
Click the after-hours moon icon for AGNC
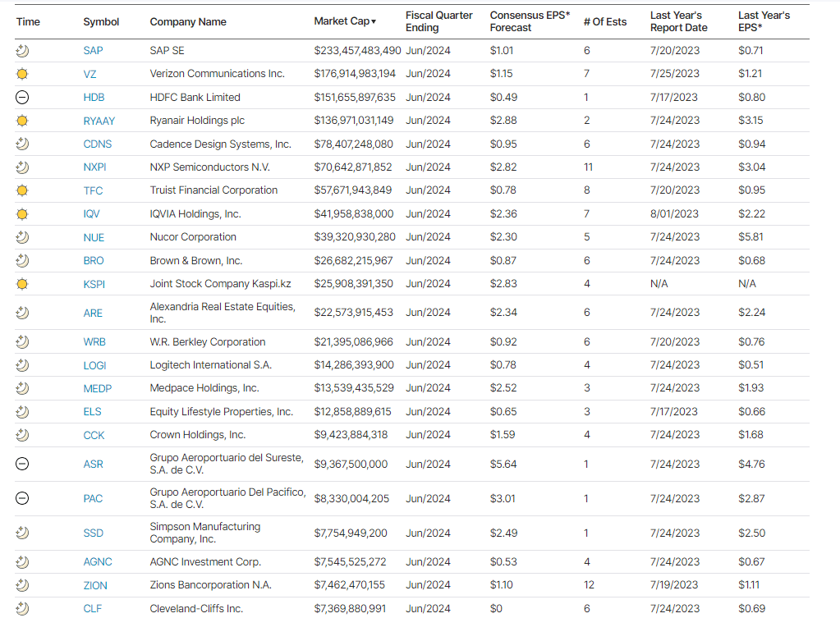(x=22, y=561)
